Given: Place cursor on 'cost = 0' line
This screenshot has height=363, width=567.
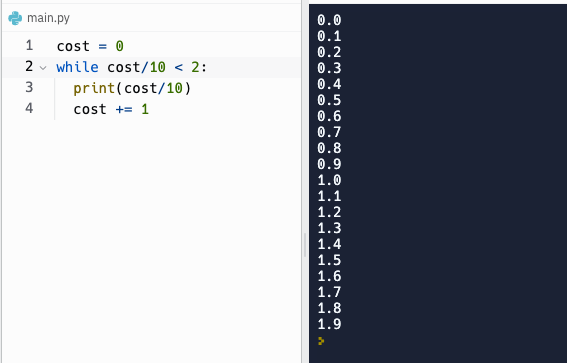Looking at the screenshot, I should (x=90, y=46).
